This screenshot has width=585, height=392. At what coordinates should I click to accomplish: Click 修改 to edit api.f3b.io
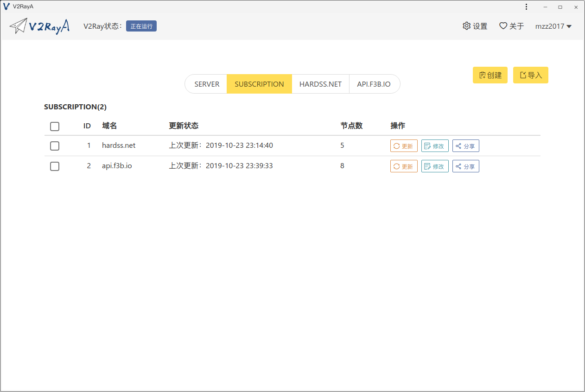click(x=435, y=166)
